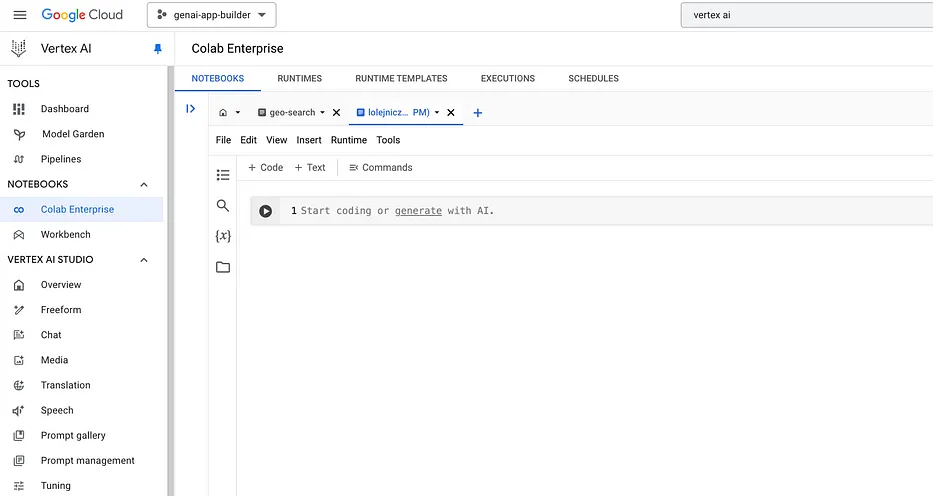
Task: Expand the home icon dropdown arrow
Action: pos(237,113)
